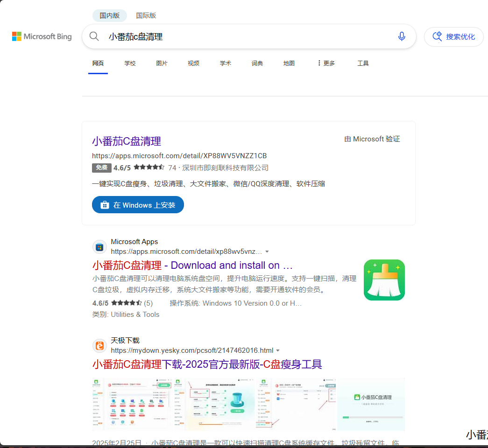488x448 pixels.
Task: Click the 4.6/5 rating in Microsoft Apps result
Action: tap(100, 303)
